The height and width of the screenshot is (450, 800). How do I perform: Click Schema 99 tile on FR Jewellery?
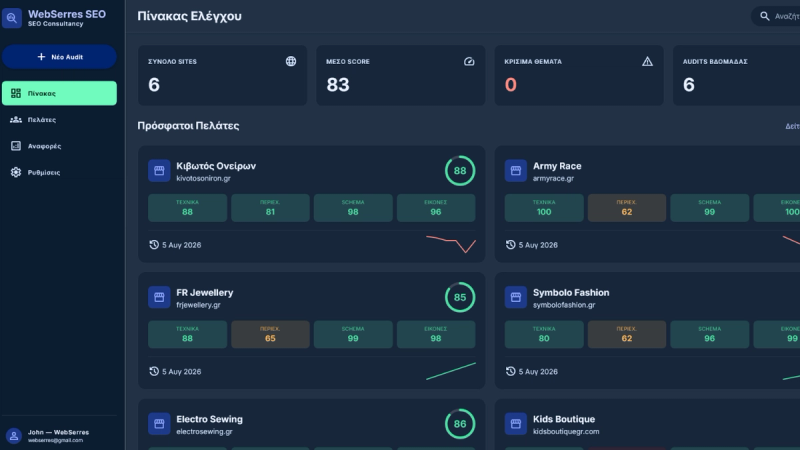[x=353, y=334]
